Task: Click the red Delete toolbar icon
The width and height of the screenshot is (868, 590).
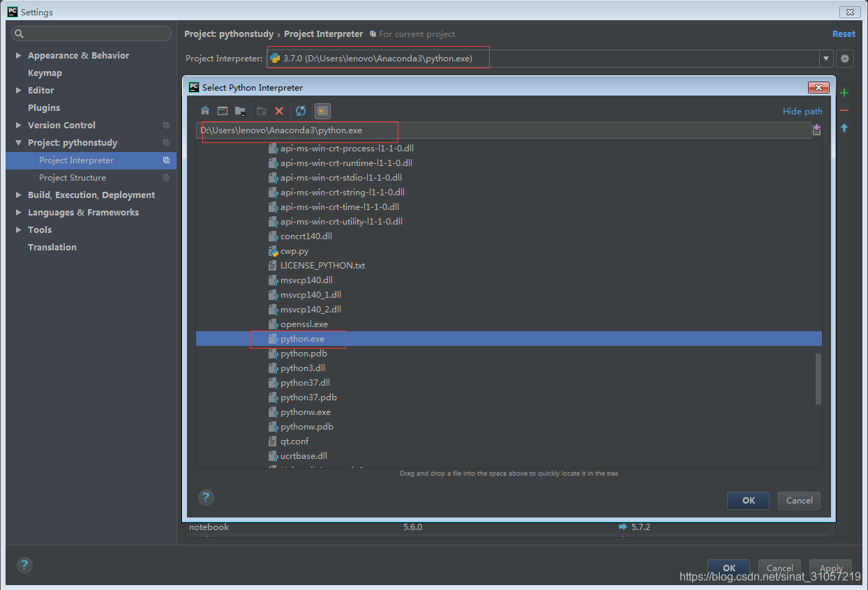Action: [x=279, y=111]
